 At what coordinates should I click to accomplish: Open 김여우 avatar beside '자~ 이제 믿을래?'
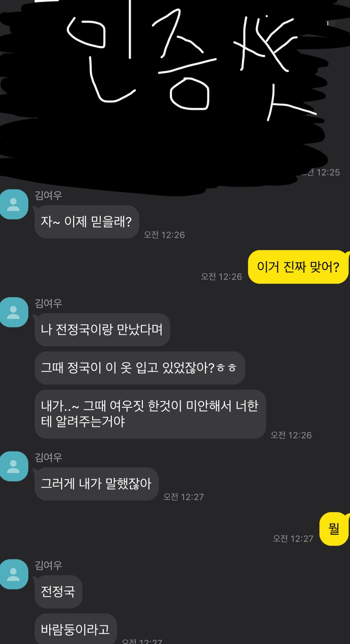[x=14, y=204]
